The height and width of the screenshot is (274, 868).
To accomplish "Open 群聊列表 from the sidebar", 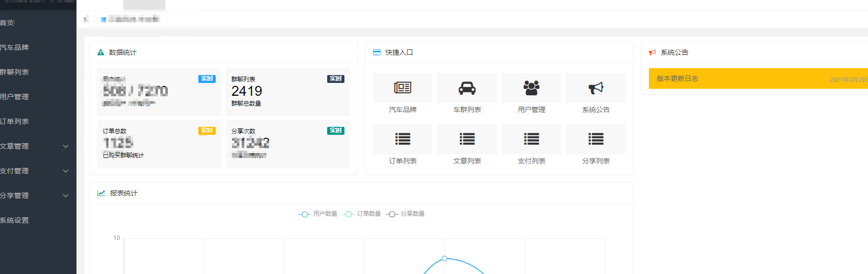I will point(15,72).
